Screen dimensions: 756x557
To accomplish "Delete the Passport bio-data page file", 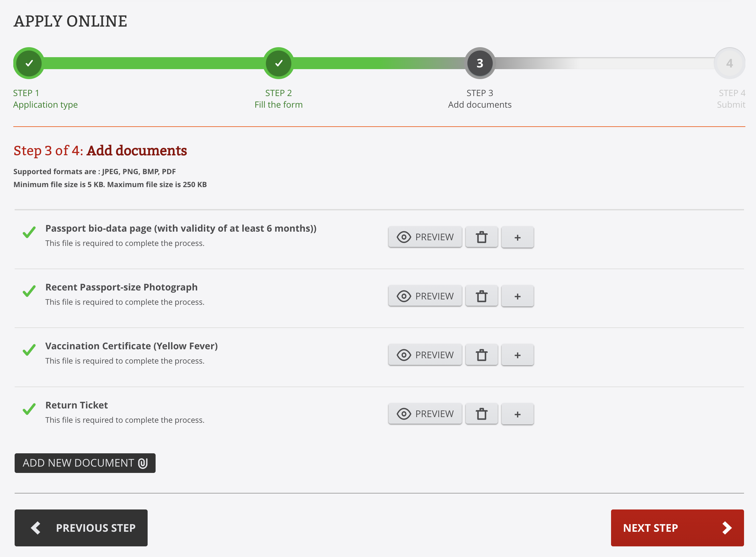I will tap(481, 237).
